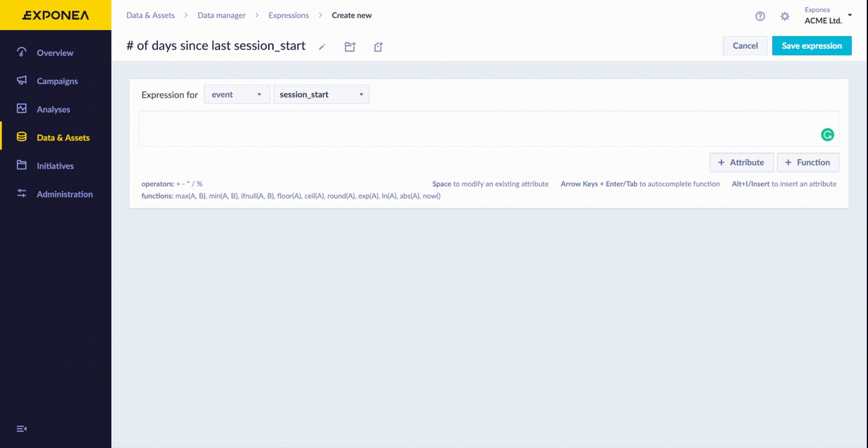Viewport: 868px width, 448px height.
Task: Click the 'Arrow Keys + Enter/Tab' hint
Action: pos(640,184)
